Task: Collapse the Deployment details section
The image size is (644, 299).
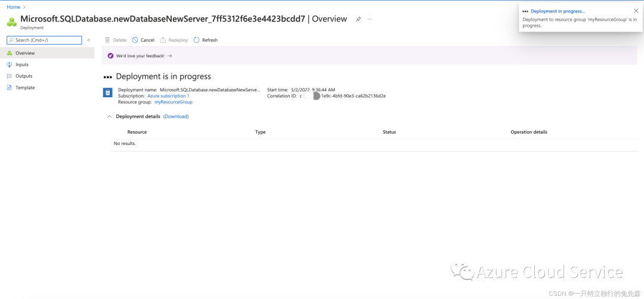Action: point(109,116)
